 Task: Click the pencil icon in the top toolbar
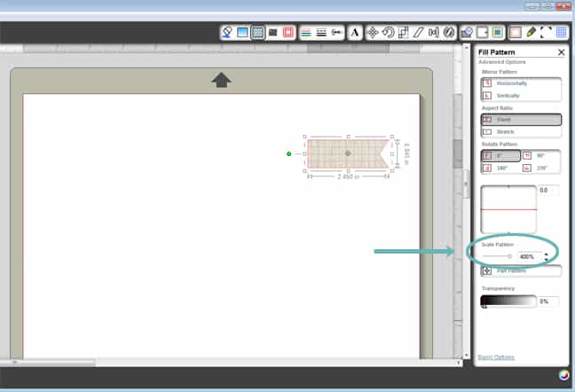coord(532,32)
